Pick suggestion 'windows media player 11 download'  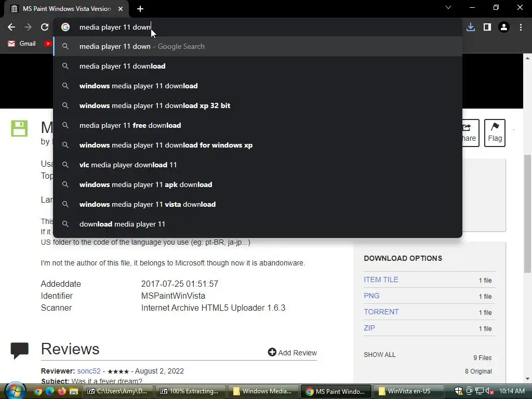[x=258, y=86]
